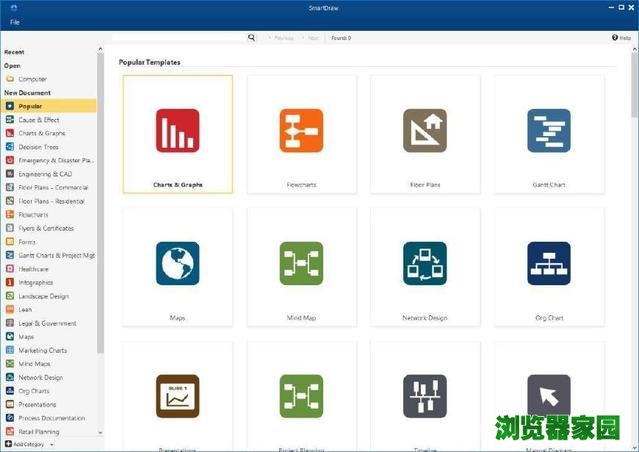Viewport: 639px width, 452px height.
Task: Select the Flowcharts template icon
Action: click(301, 131)
